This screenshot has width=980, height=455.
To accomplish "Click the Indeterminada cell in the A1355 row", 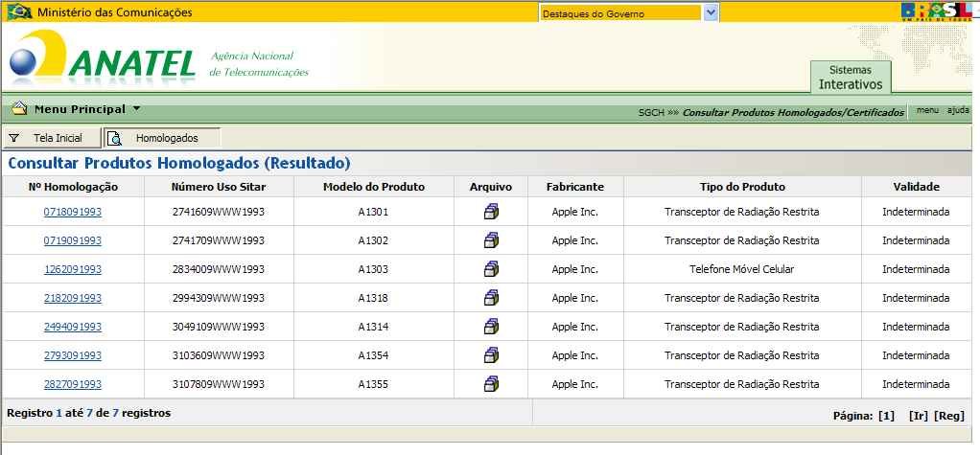I will pos(916,384).
